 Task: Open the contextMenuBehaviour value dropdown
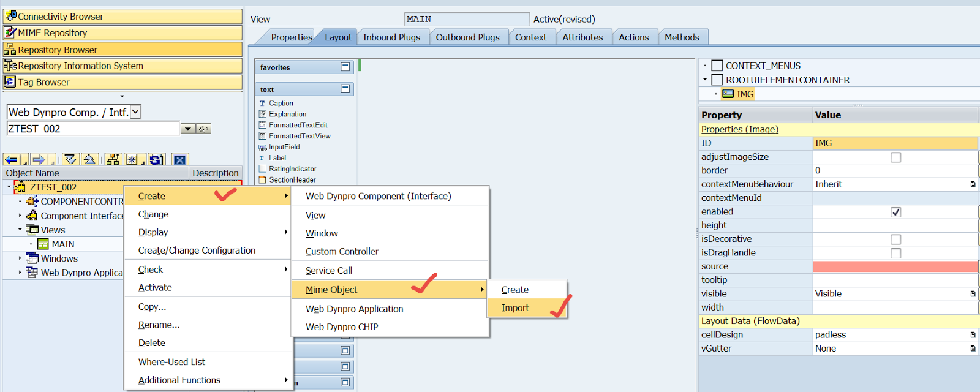coord(973,184)
